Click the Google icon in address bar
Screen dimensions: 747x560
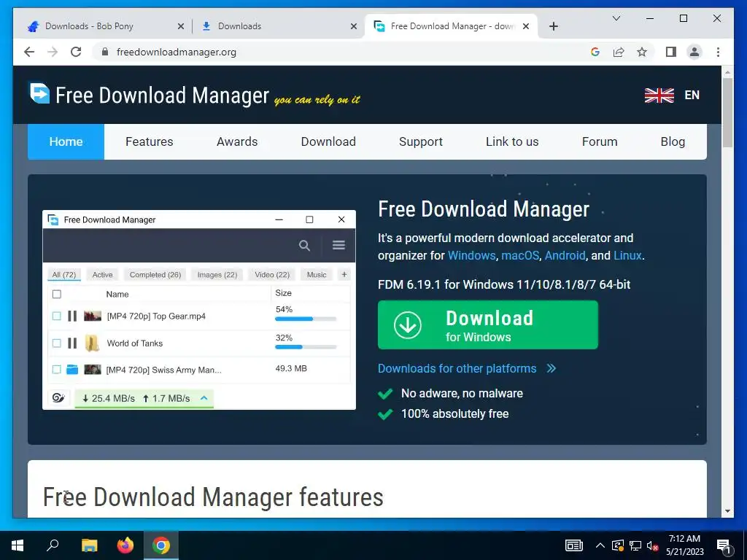(x=595, y=52)
